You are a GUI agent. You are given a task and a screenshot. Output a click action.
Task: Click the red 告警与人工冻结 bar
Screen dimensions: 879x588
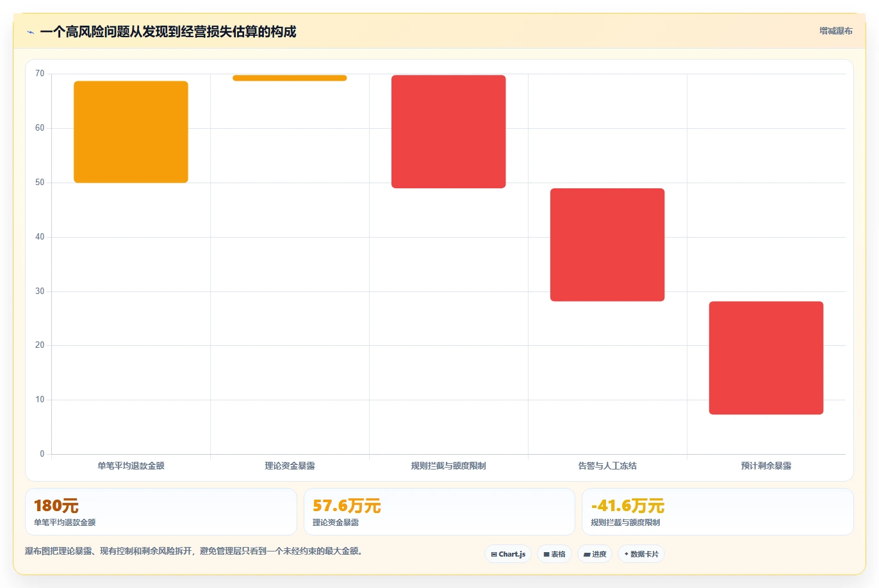point(607,245)
